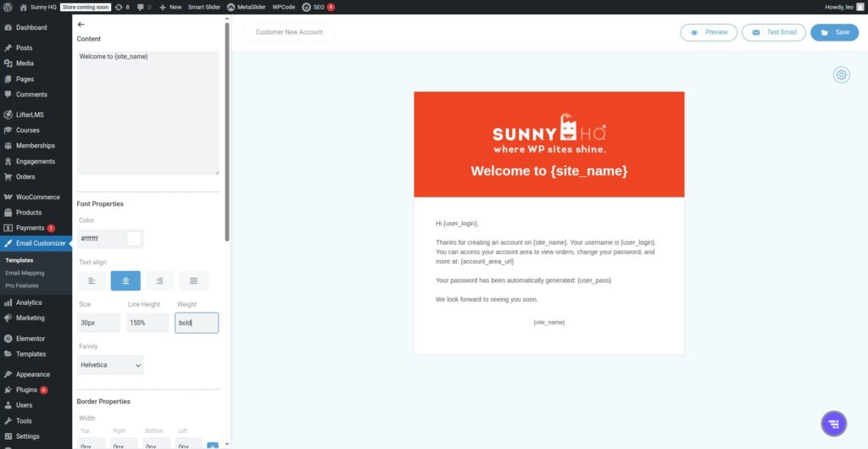
Task: Open WooCommerce in the sidebar menu
Action: [37, 197]
